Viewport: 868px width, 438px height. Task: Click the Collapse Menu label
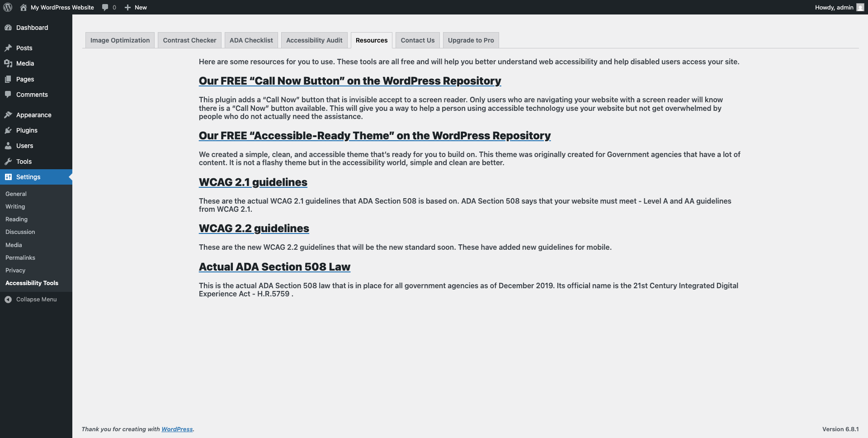point(37,300)
